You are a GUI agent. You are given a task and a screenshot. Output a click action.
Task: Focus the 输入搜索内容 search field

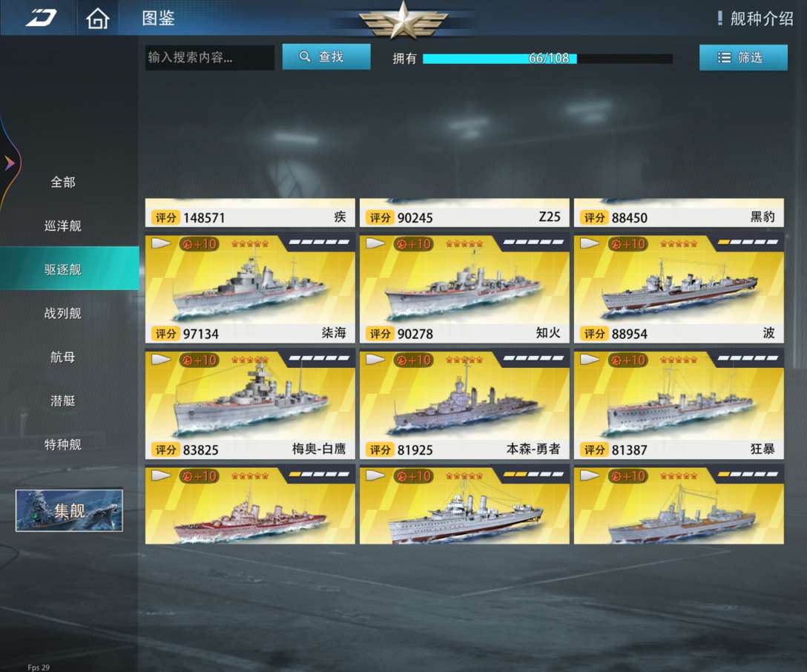point(209,57)
